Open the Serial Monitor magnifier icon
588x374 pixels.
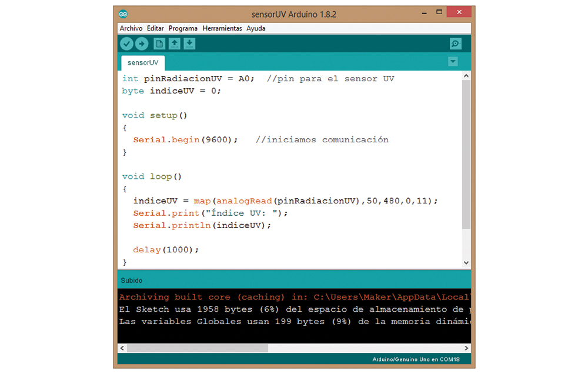455,44
